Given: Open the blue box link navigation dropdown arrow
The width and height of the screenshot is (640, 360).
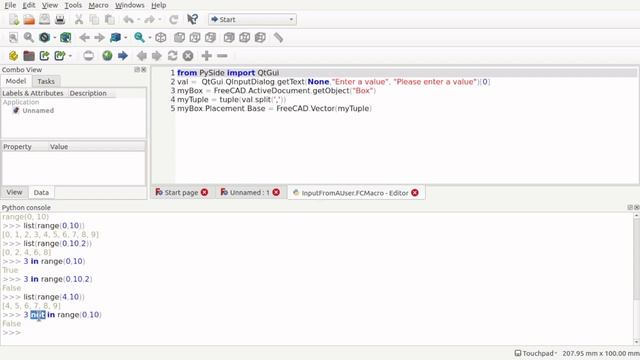Looking at the screenshot, I should [126, 38].
